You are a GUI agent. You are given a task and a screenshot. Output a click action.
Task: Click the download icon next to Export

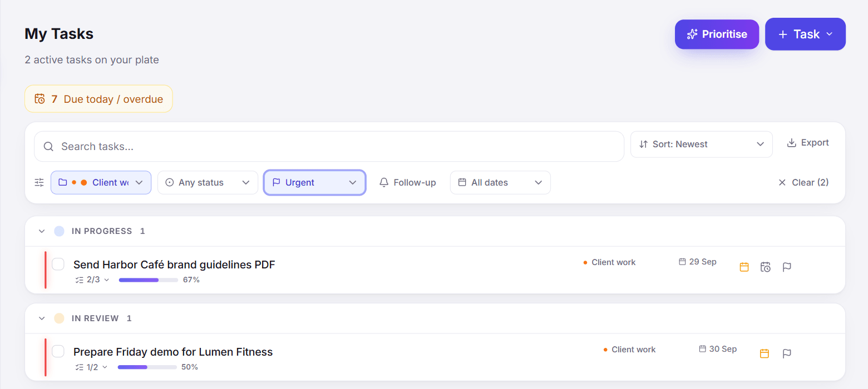click(x=792, y=143)
